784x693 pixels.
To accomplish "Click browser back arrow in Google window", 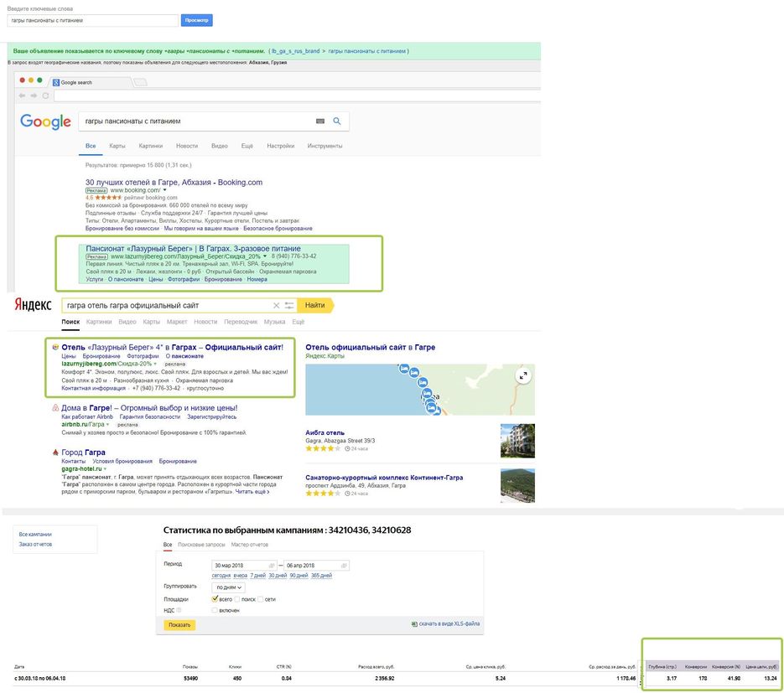I will 22,96.
